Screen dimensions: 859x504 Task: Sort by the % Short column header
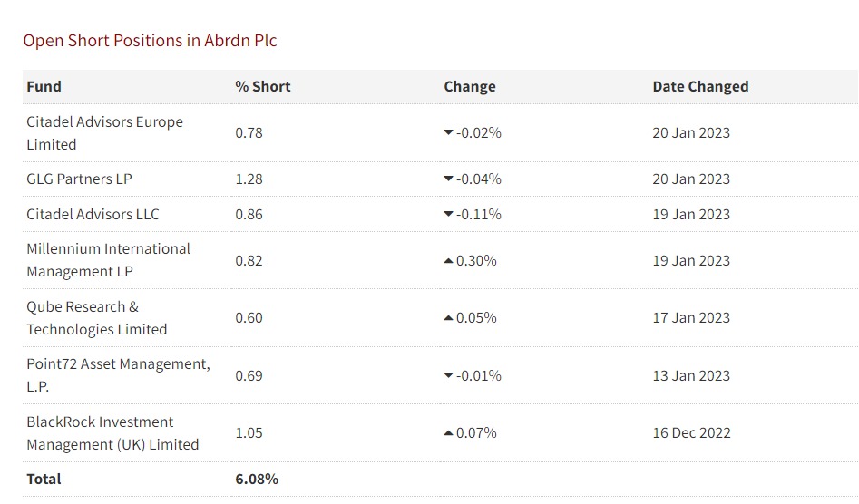263,87
